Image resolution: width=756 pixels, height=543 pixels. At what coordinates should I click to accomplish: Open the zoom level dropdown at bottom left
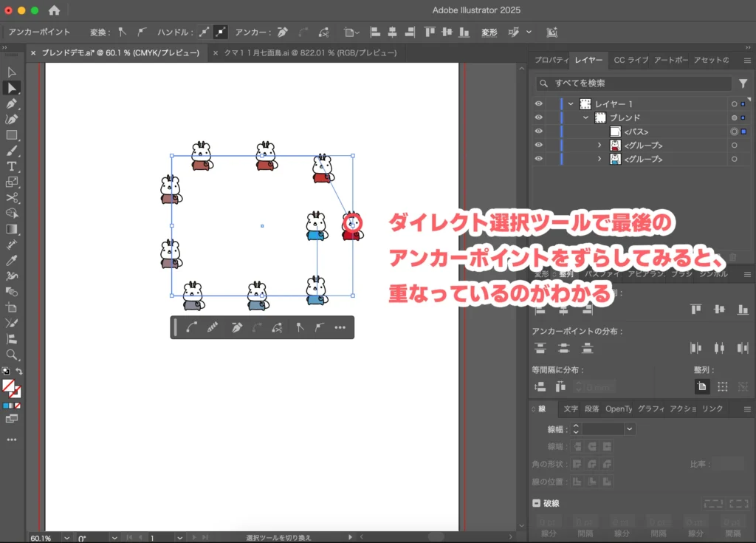coord(68,537)
